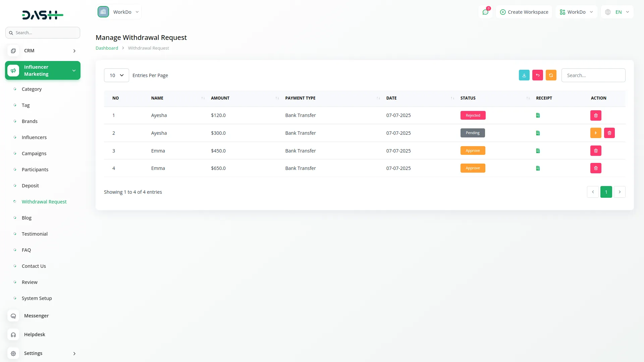
Task: Open the chat messages icon in header
Action: [485, 12]
